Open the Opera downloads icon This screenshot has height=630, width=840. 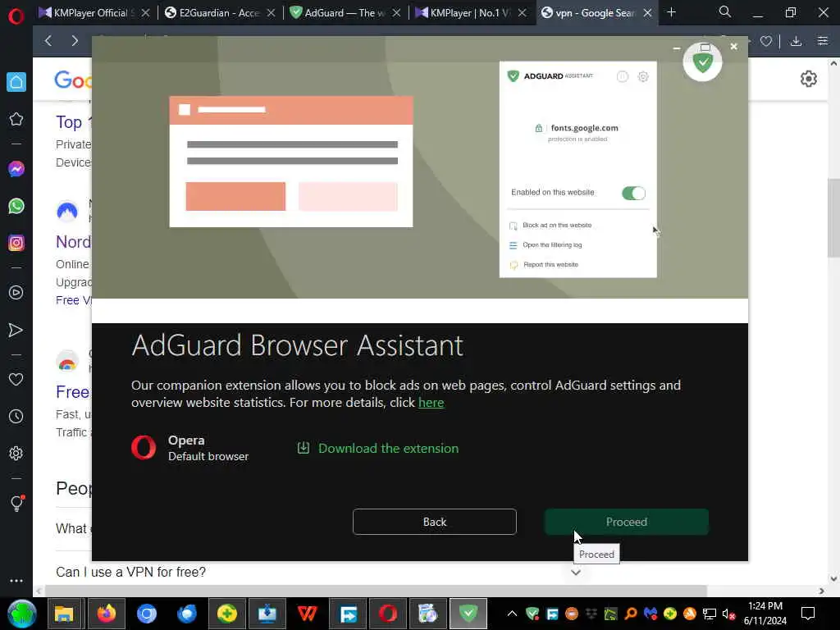pyautogui.click(x=796, y=41)
